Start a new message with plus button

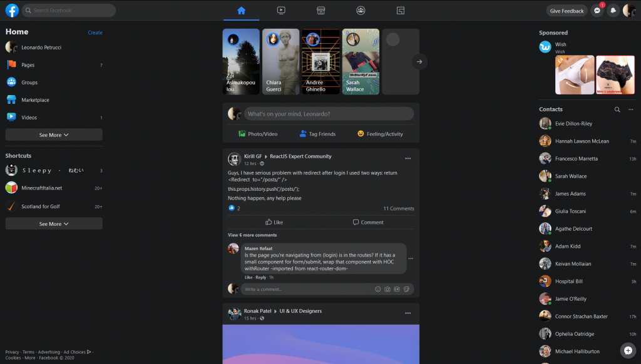click(628, 350)
